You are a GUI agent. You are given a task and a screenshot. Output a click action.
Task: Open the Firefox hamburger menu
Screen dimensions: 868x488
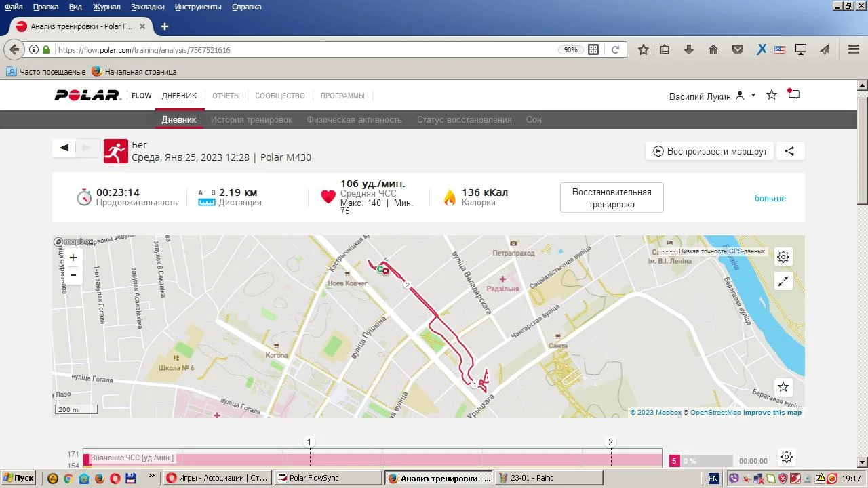(x=854, y=49)
